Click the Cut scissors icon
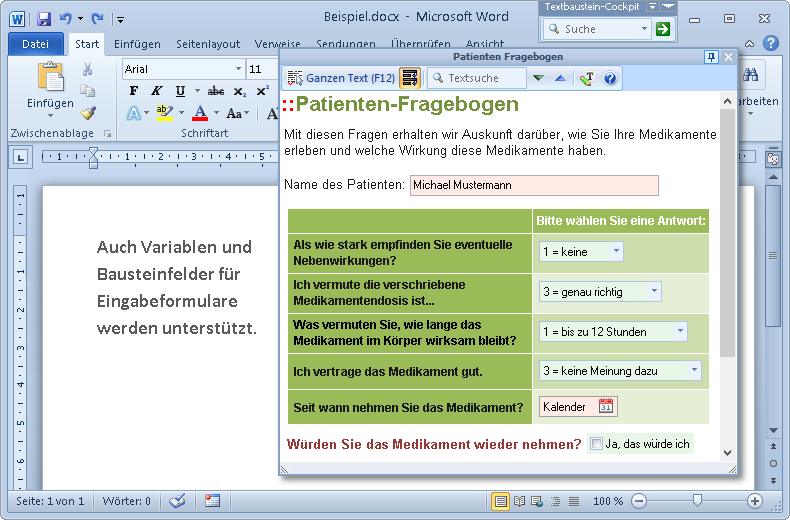 click(88, 69)
